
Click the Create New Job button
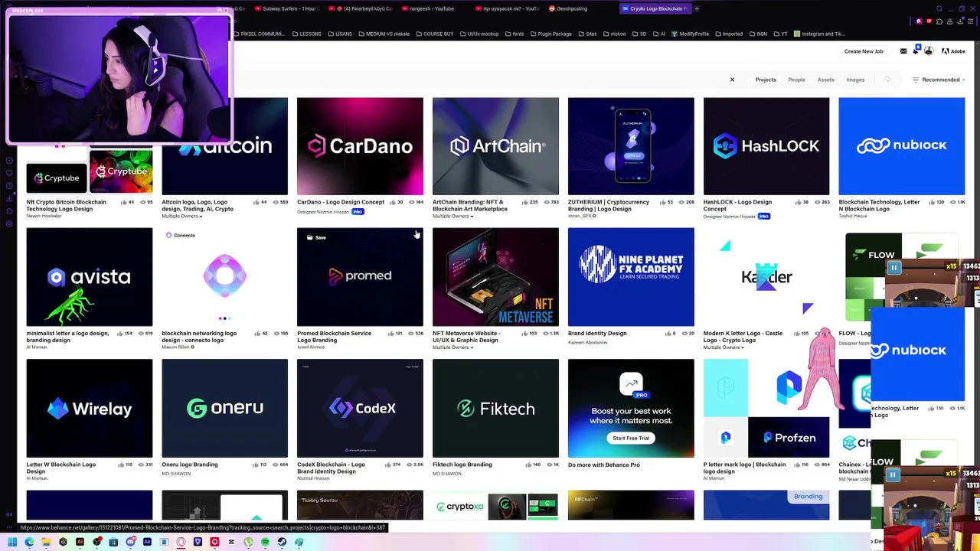pos(864,51)
